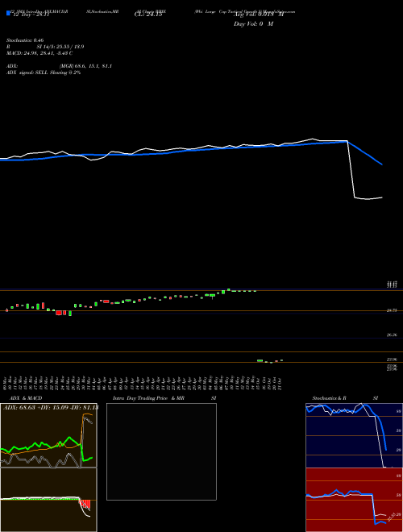Click the 'Stochastics: 0.46' reading

25,40
